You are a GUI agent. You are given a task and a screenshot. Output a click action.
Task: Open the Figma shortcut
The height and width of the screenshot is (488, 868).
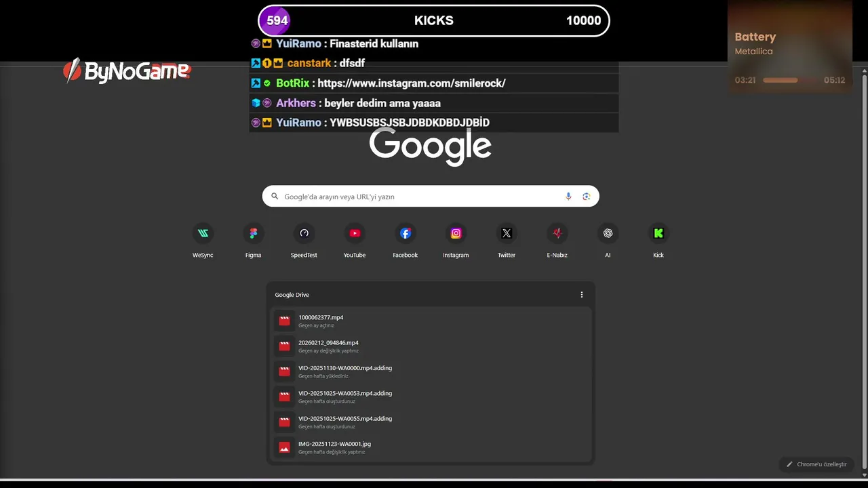pyautogui.click(x=253, y=241)
